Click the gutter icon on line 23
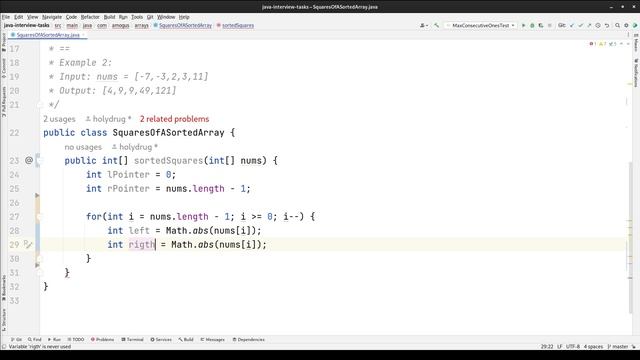The image size is (640, 360). (x=29, y=160)
